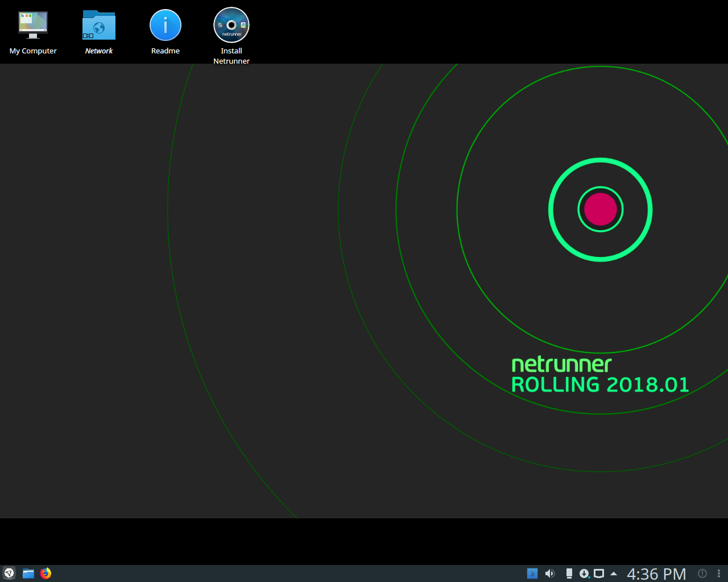Open the display network tray icon
The height and width of the screenshot is (582, 728).
coord(599,573)
